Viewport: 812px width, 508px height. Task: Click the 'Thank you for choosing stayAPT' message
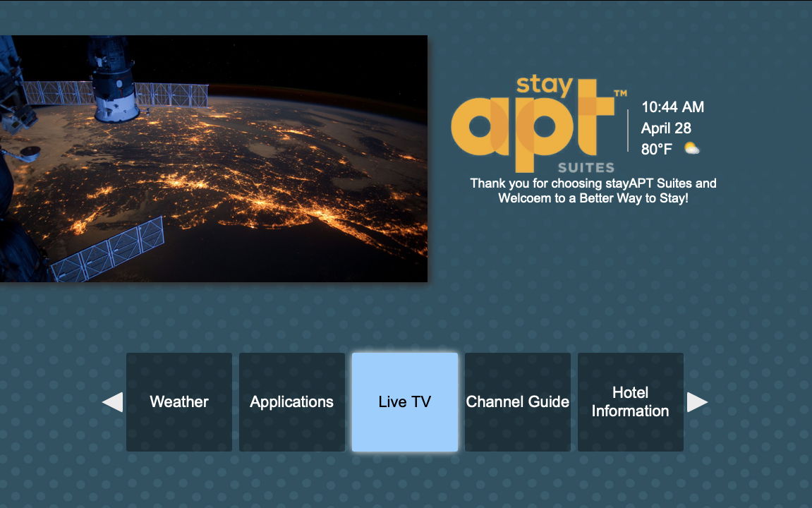click(593, 190)
